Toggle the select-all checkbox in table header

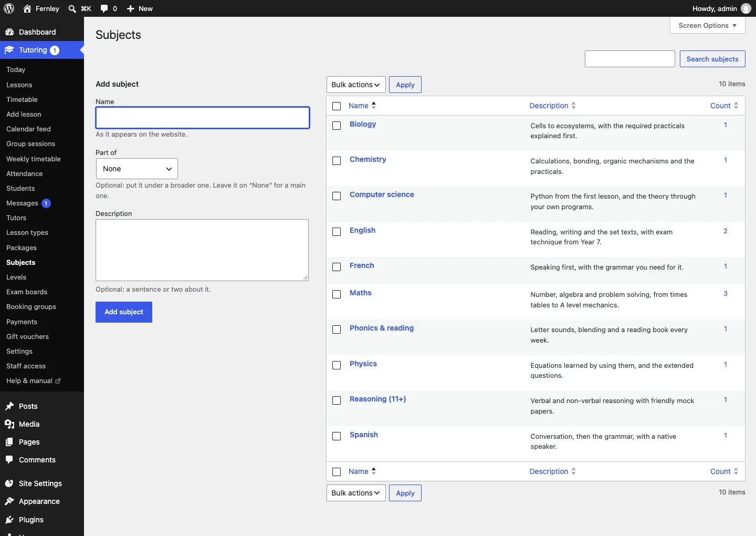coord(337,106)
